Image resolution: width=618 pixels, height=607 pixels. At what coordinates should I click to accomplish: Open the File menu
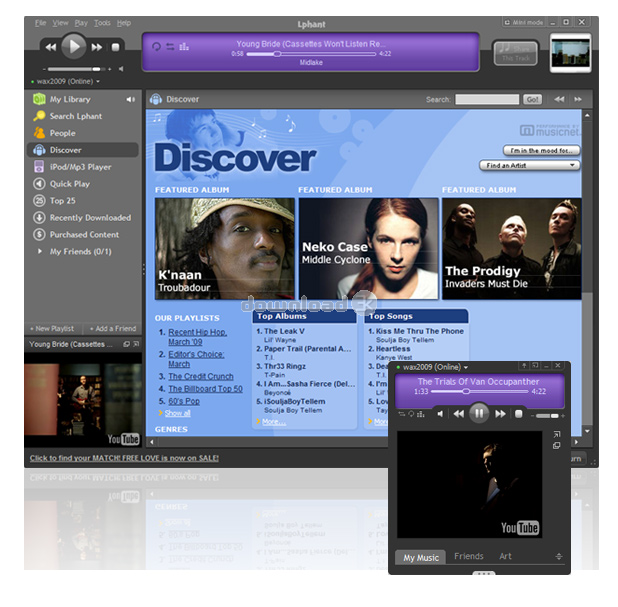tap(40, 23)
